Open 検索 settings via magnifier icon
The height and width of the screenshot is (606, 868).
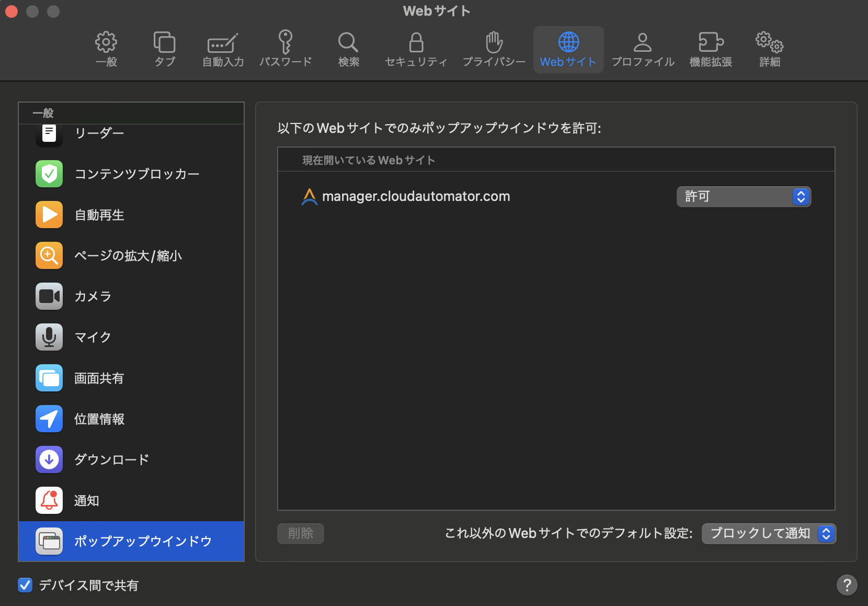pos(348,49)
